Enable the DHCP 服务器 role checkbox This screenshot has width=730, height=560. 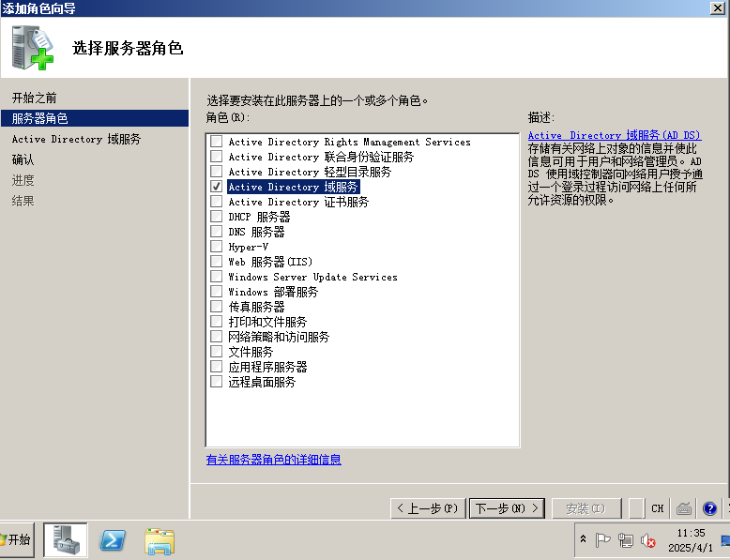click(x=216, y=217)
